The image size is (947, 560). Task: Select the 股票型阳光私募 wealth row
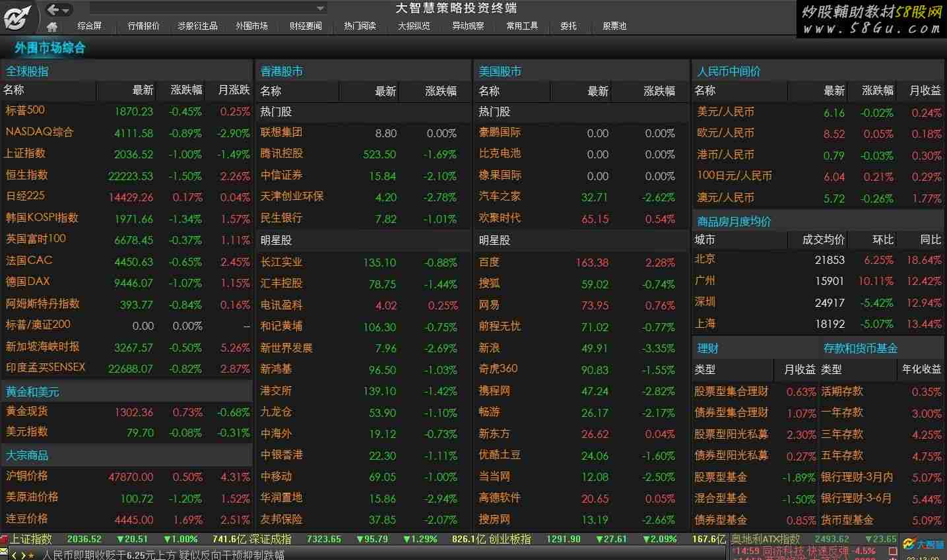click(x=755, y=434)
